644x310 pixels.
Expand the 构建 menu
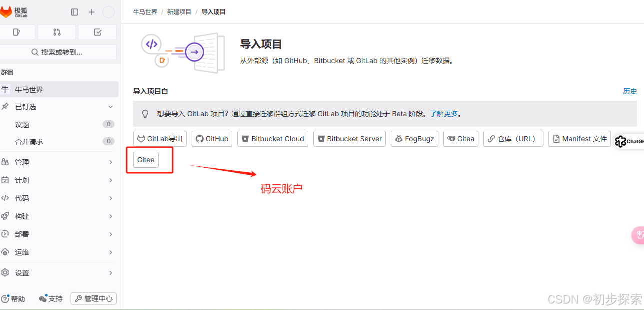59,216
